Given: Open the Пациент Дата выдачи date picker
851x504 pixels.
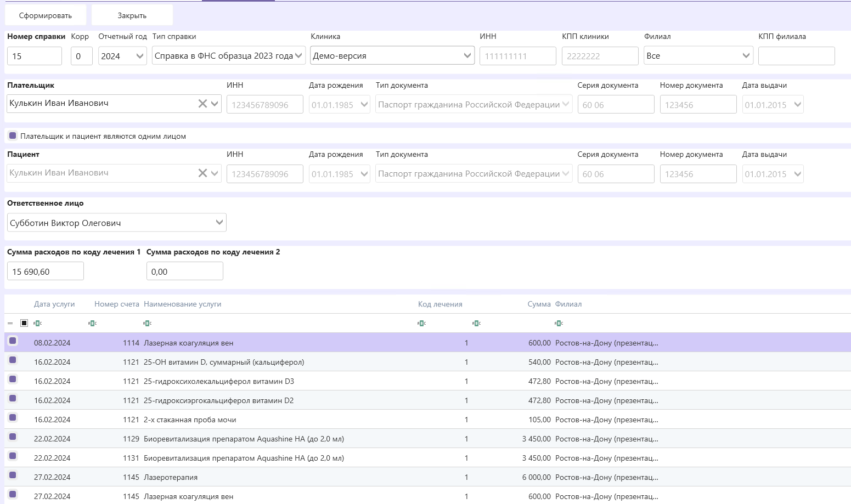Looking at the screenshot, I should tap(798, 174).
